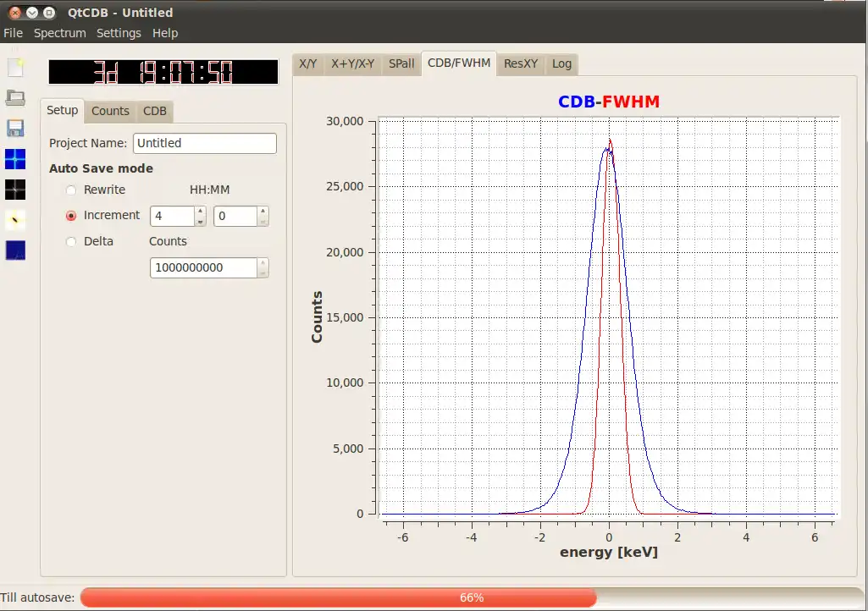Click the Counts field showing 1000000000
This screenshot has width=868, height=611.
(204, 268)
